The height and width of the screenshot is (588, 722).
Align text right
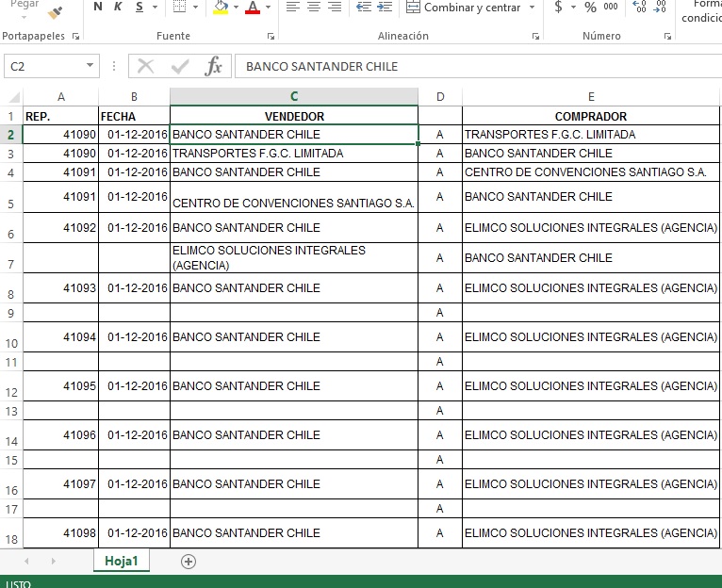click(x=335, y=7)
